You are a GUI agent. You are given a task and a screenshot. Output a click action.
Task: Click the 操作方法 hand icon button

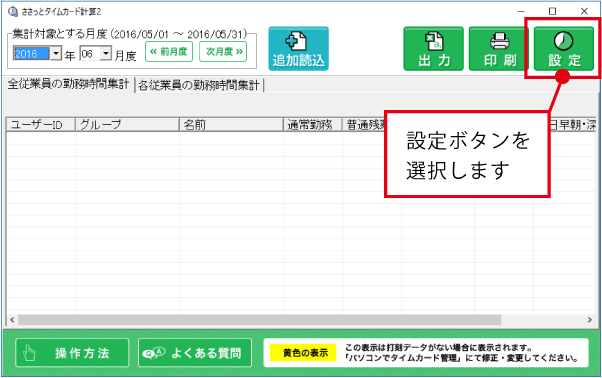click(x=72, y=353)
